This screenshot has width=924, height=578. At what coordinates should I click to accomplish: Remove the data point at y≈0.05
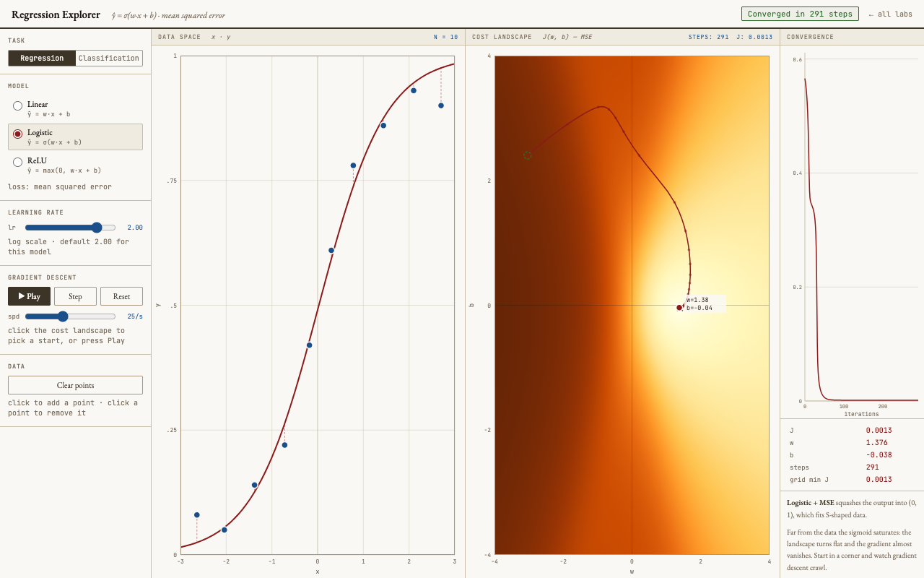coord(225,530)
